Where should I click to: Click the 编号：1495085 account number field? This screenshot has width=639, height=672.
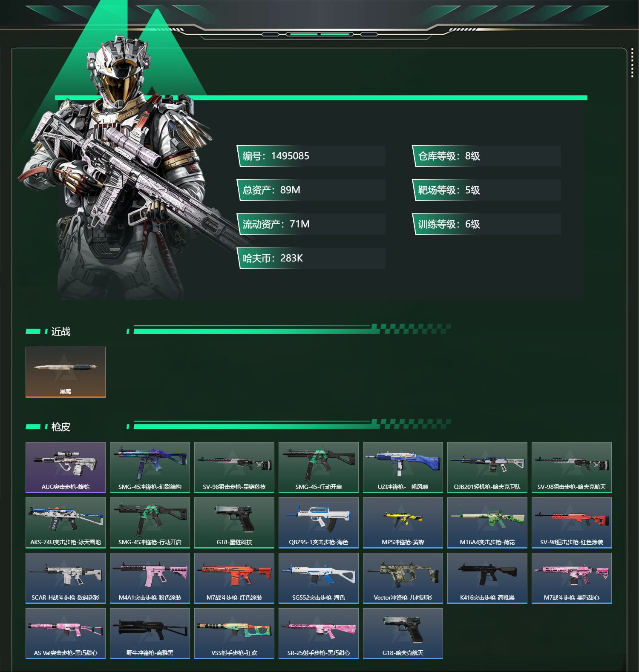[311, 156]
